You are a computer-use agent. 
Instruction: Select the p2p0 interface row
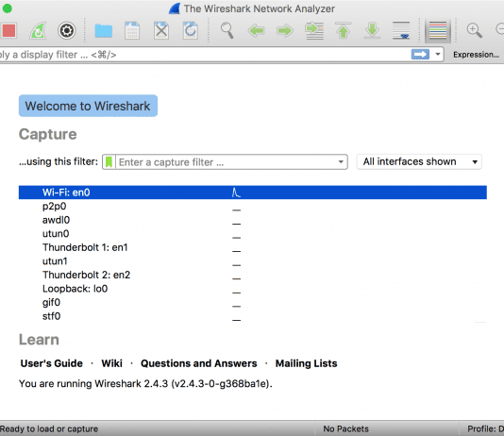[253, 207]
